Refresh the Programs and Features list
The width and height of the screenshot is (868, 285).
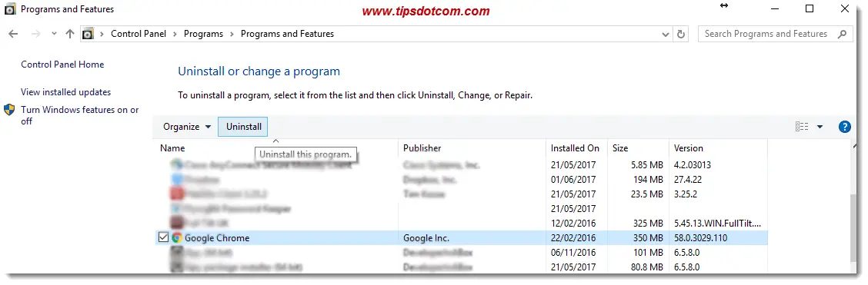point(681,34)
